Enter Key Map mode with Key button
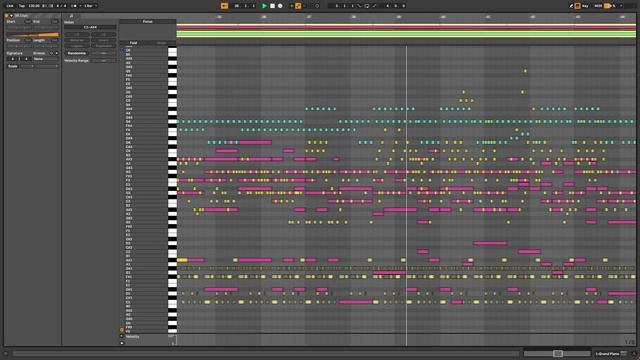 coord(585,6)
